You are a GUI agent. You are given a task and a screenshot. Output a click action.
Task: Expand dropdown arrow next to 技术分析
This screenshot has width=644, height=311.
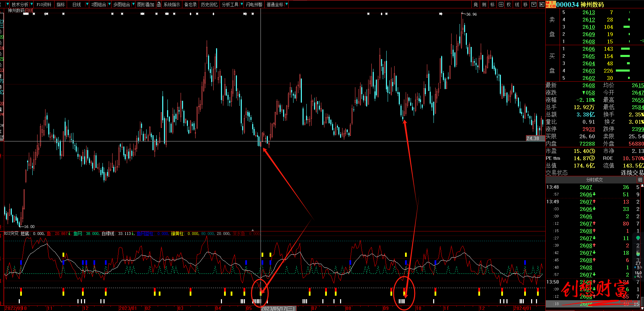(32, 5)
